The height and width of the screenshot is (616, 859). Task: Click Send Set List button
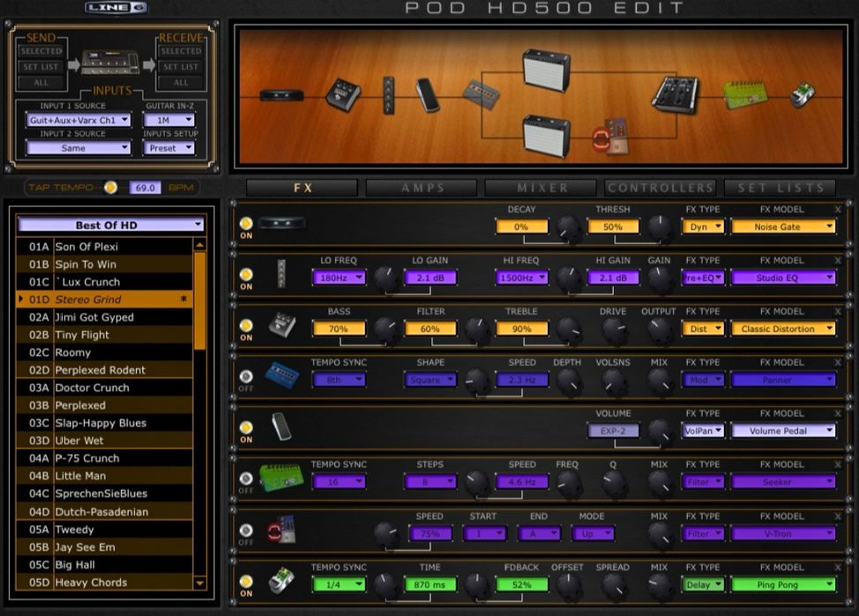(x=41, y=67)
